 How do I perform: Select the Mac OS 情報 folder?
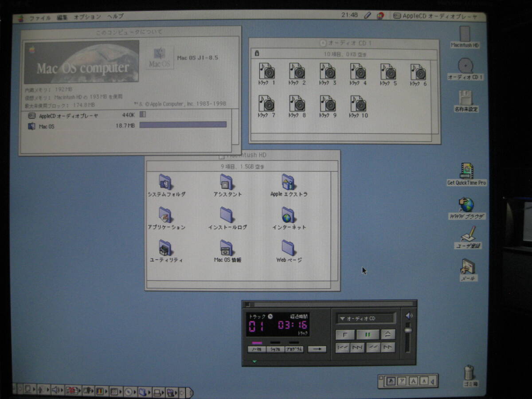[227, 251]
